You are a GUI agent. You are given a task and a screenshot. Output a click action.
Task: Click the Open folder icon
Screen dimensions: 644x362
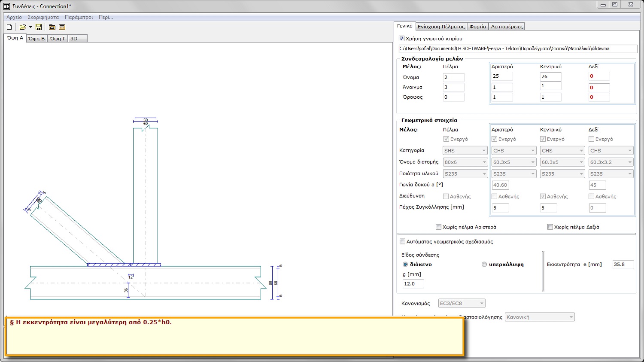click(x=23, y=27)
